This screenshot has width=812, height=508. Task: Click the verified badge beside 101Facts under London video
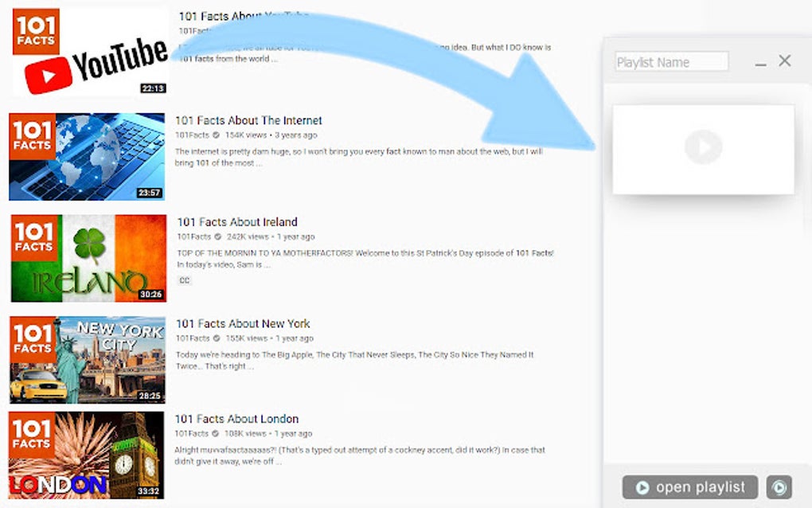214,433
